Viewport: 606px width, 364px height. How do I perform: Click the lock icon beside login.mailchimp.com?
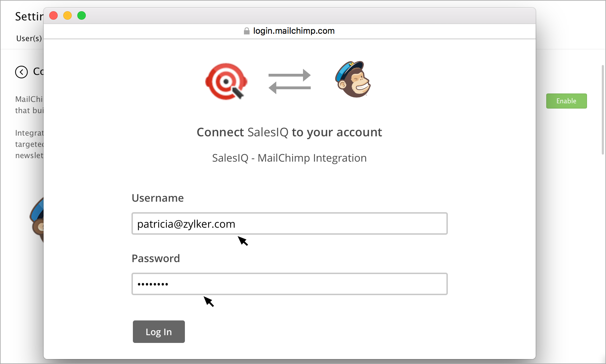point(247,31)
